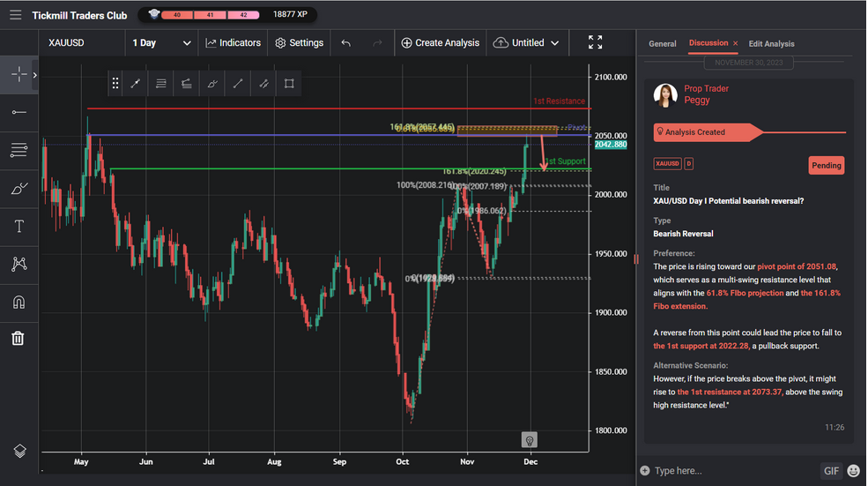Click the 18877 XP counter
868x486 pixels.
(x=290, y=14)
